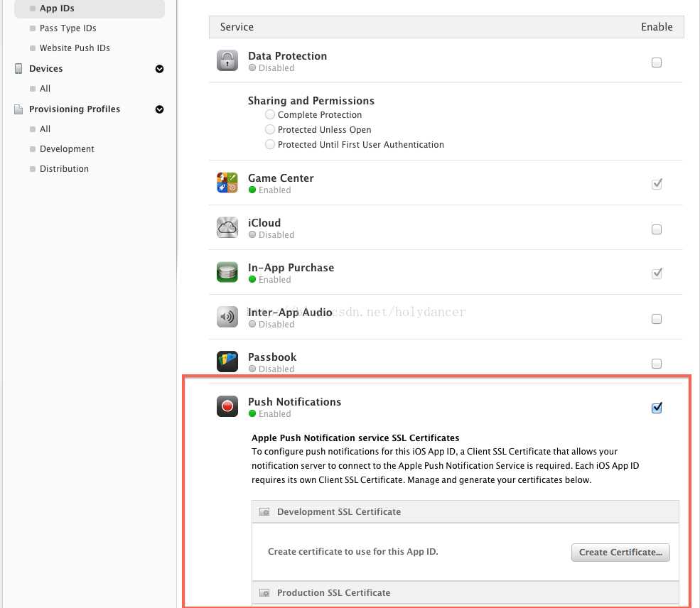Click the Devices sidebar heading

(x=46, y=69)
